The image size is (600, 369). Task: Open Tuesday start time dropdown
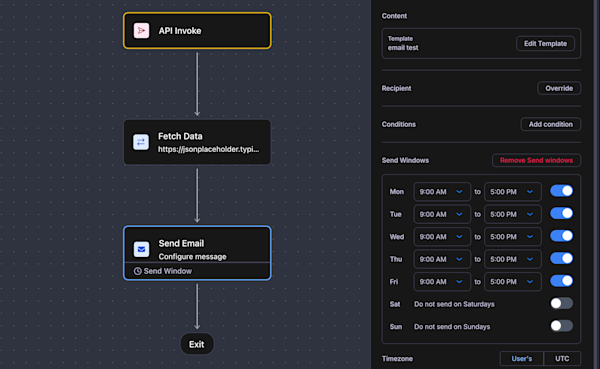click(442, 214)
